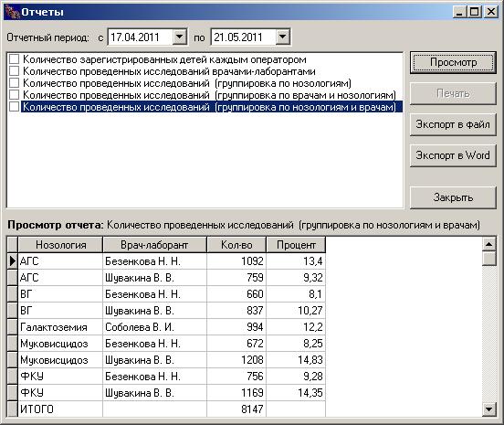Select cell with count 756
The height and width of the screenshot is (425, 504).
[x=236, y=376]
